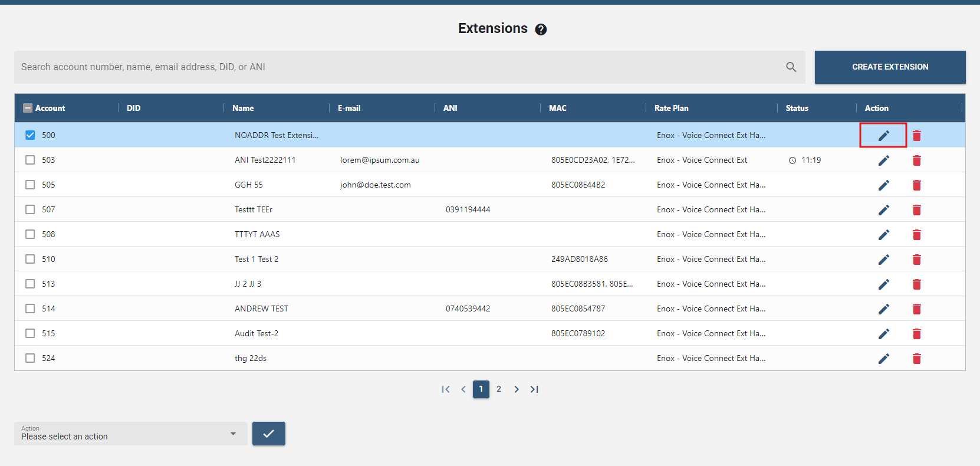Confirm action with the checkmark button
The width and height of the screenshot is (980, 466).
[x=269, y=434]
